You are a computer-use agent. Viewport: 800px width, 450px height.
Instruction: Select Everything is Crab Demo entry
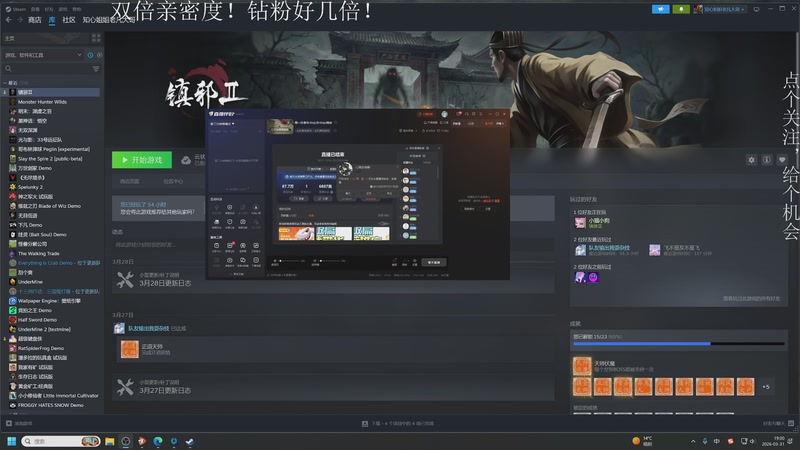tap(59, 263)
